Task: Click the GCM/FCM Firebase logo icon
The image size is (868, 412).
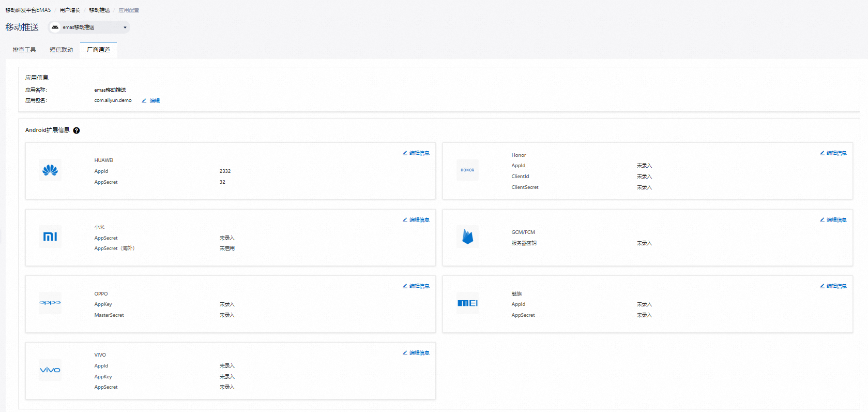Action: coord(467,237)
